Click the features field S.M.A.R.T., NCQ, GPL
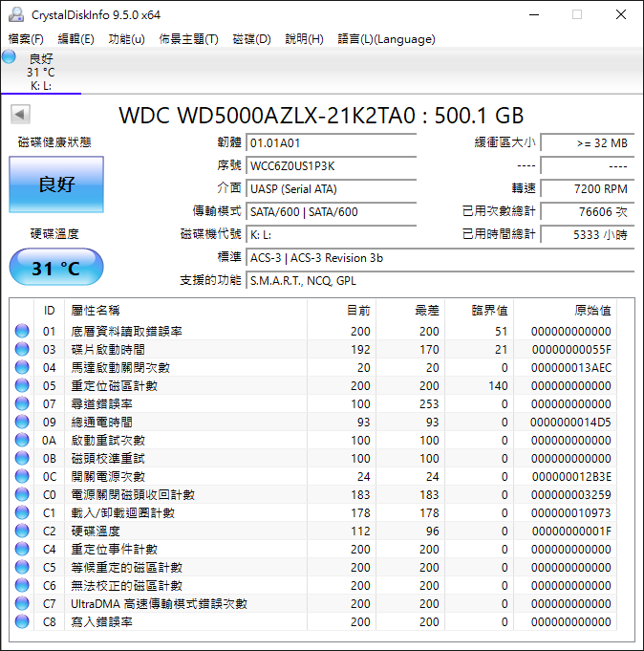The height and width of the screenshot is (651, 644). (x=440, y=281)
